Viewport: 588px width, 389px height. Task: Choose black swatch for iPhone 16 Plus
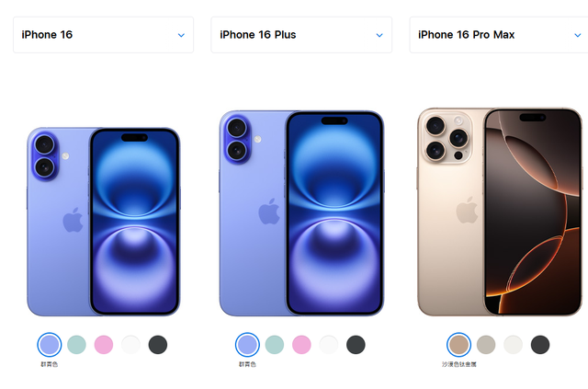coord(356,345)
